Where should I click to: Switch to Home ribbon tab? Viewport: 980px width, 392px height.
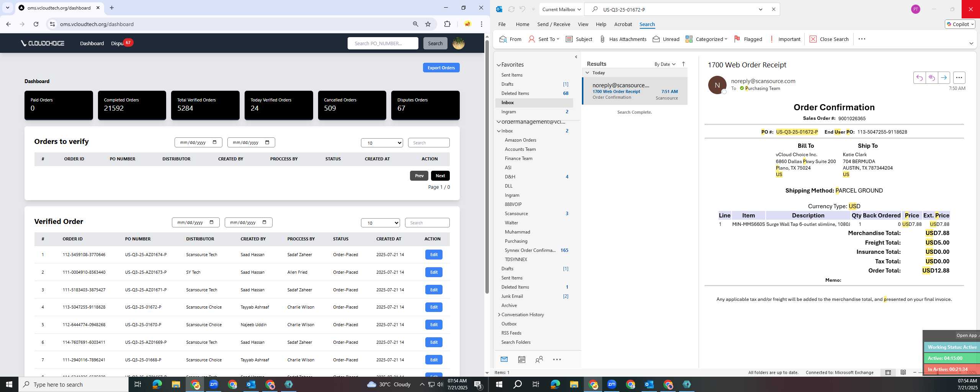522,24
